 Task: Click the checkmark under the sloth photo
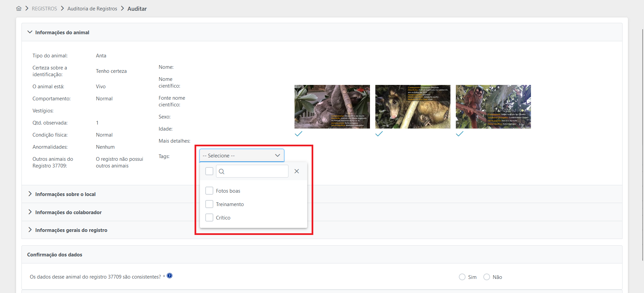299,134
